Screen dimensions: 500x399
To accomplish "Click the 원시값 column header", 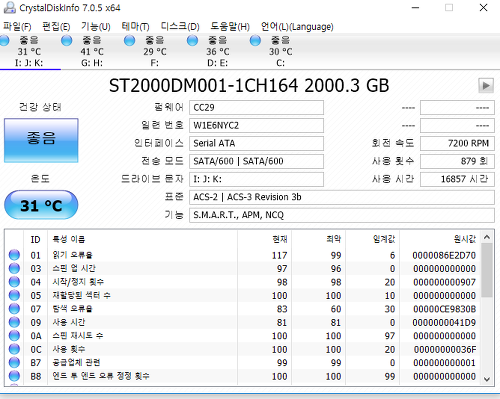I will click(x=440, y=239).
